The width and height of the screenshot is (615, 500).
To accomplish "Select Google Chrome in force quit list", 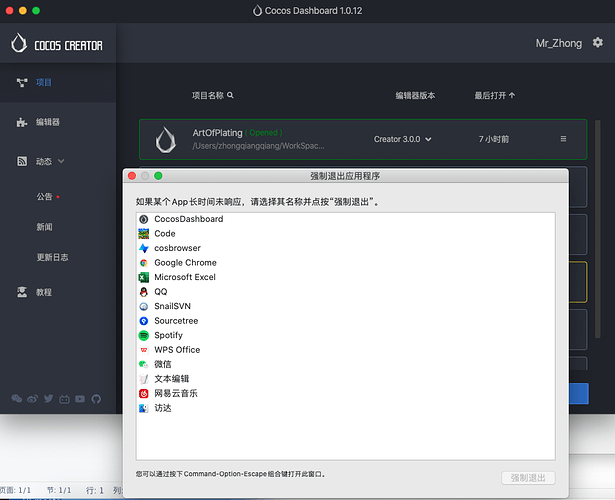I will 346,263.
